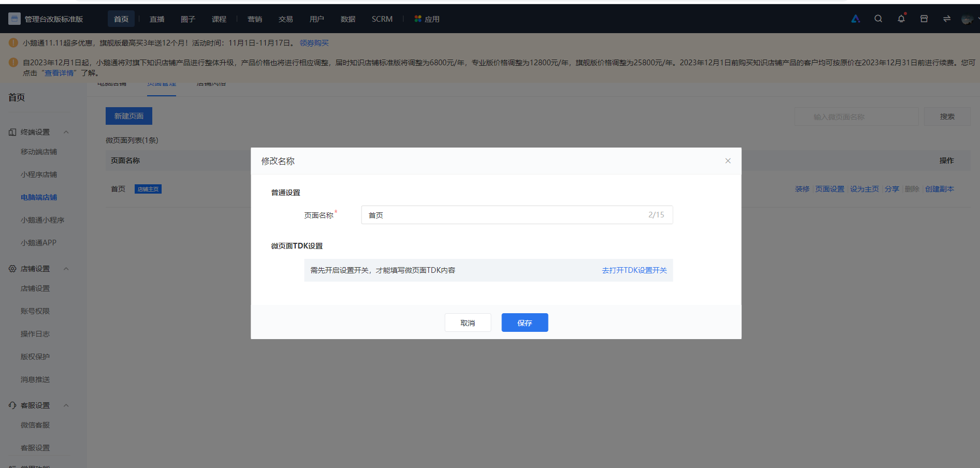The image size is (980, 468).
Task: Click the 查看详情 link in notice
Action: (59, 73)
